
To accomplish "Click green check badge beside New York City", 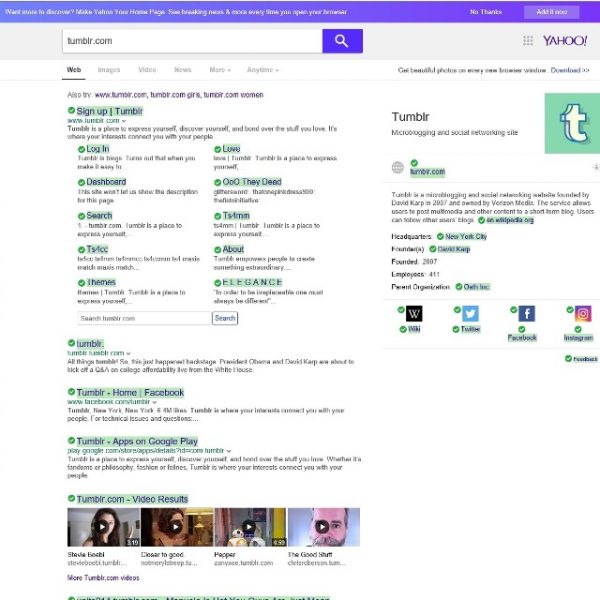I will pyautogui.click(x=440, y=236).
